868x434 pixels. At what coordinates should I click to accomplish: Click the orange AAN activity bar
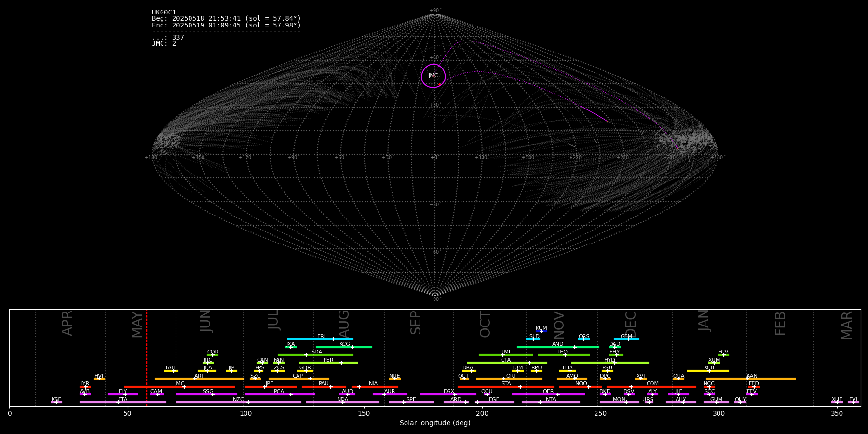(751, 379)
